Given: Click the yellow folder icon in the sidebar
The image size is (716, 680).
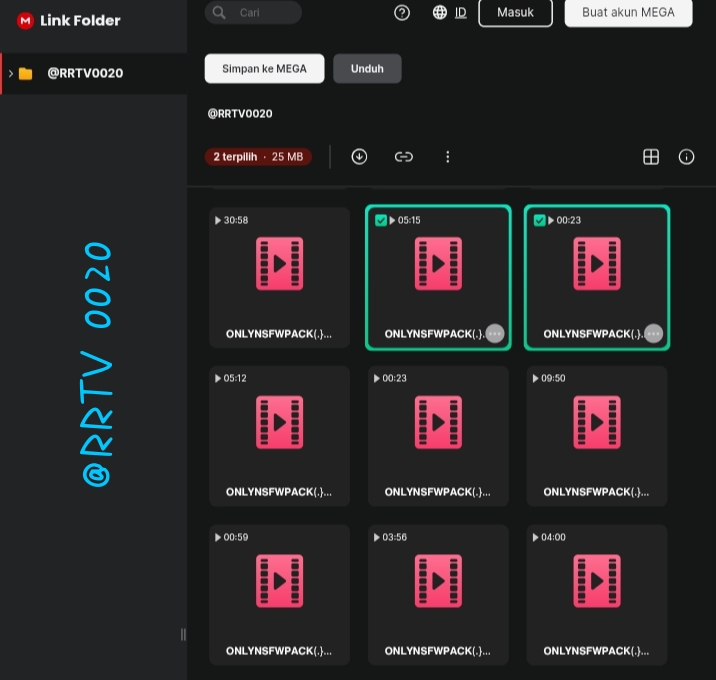Looking at the screenshot, I should 26,74.
